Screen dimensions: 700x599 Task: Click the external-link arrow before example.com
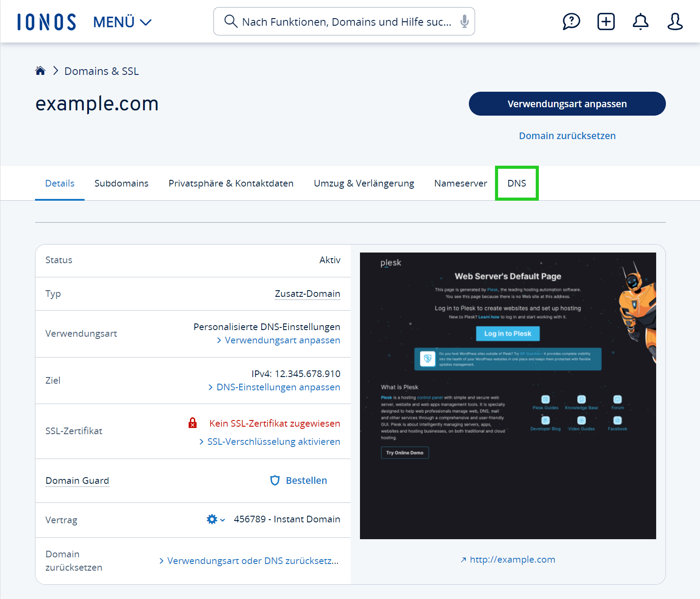tap(463, 560)
